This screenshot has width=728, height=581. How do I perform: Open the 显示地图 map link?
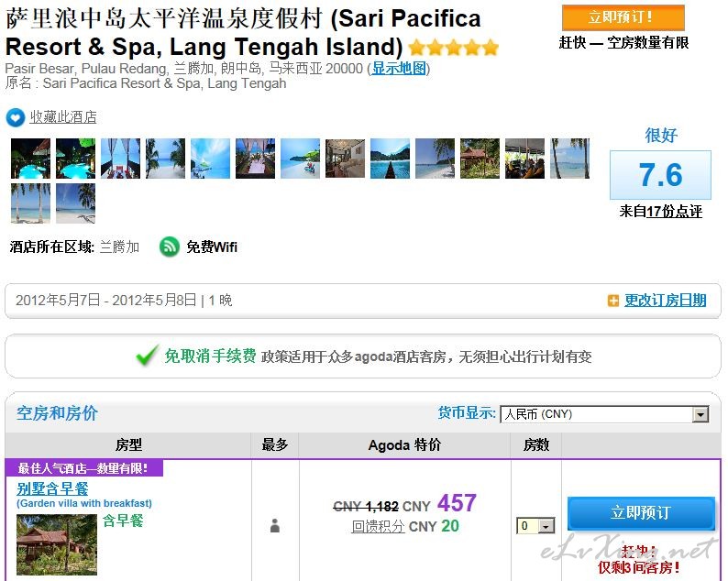[x=399, y=69]
